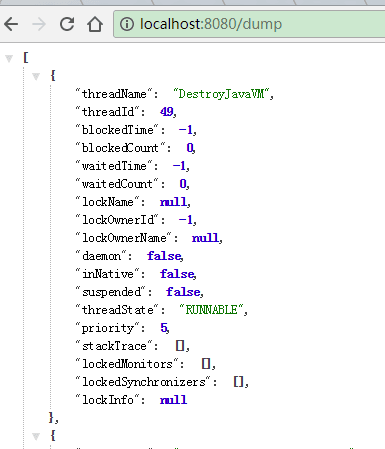385x449 pixels.
Task: Click the browser back arrow
Action: 11,24
